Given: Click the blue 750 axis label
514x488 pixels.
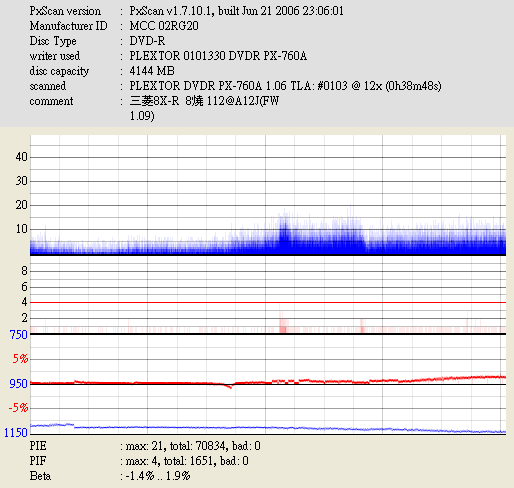Looking at the screenshot, I should (x=19, y=335).
